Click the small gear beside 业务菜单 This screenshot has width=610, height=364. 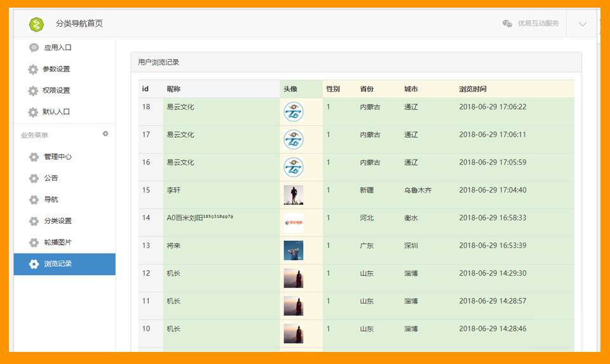105,134
